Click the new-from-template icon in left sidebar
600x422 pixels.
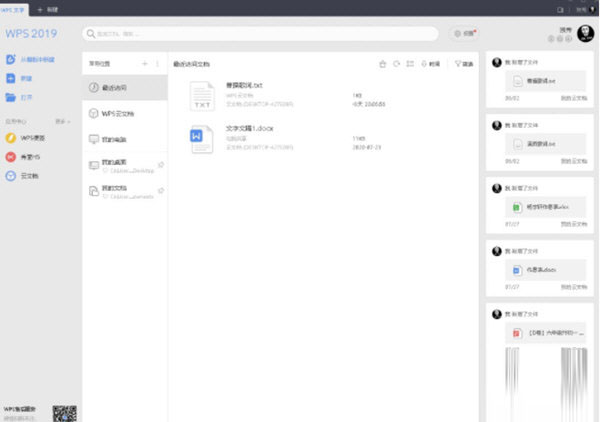coord(11,60)
